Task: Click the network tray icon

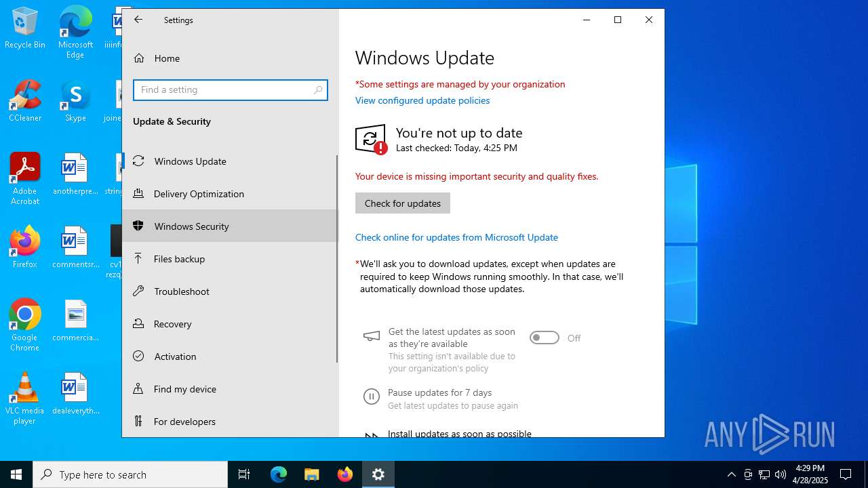Action: tap(764, 474)
